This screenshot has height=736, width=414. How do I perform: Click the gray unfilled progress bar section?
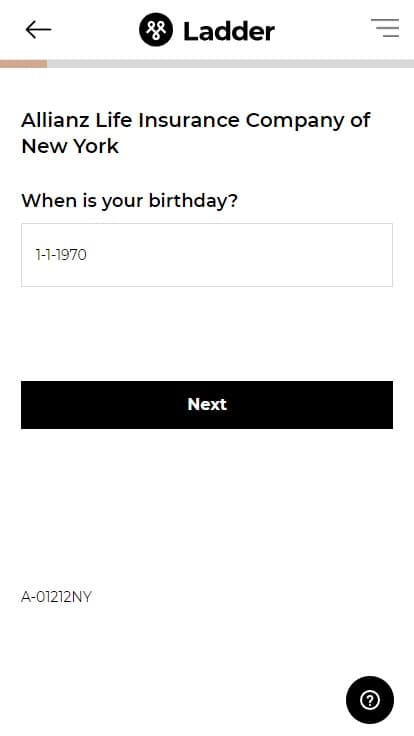[230, 64]
